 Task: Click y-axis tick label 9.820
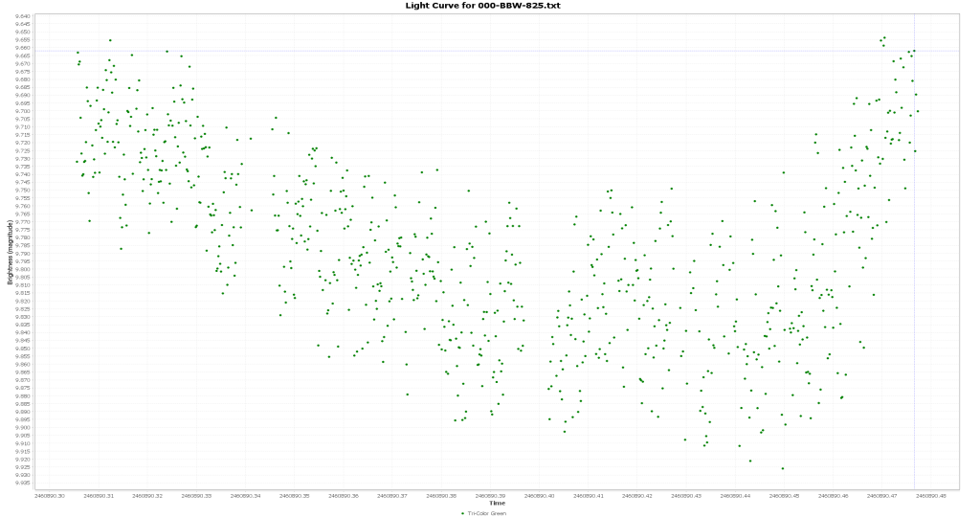coord(22,301)
